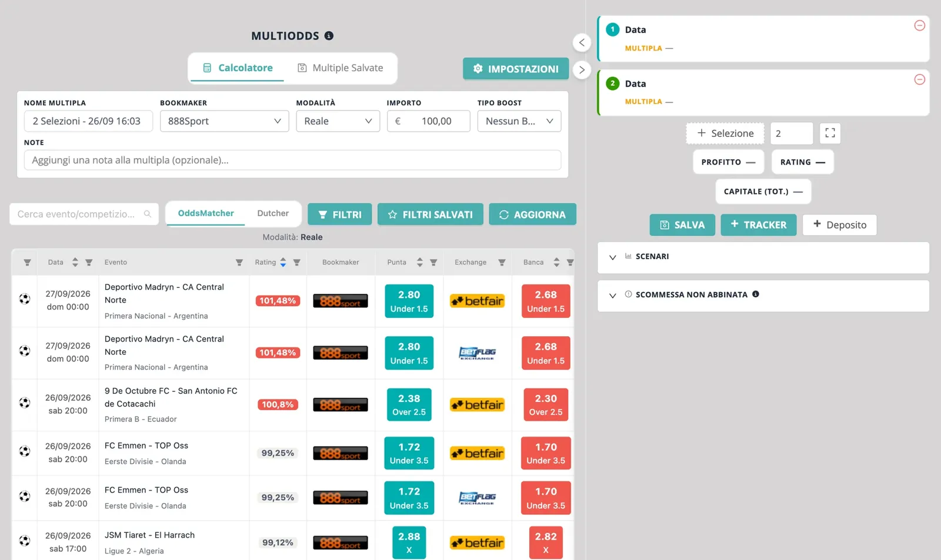Click the AGGIORNA refresh button
The width and height of the screenshot is (941, 560).
pos(532,214)
